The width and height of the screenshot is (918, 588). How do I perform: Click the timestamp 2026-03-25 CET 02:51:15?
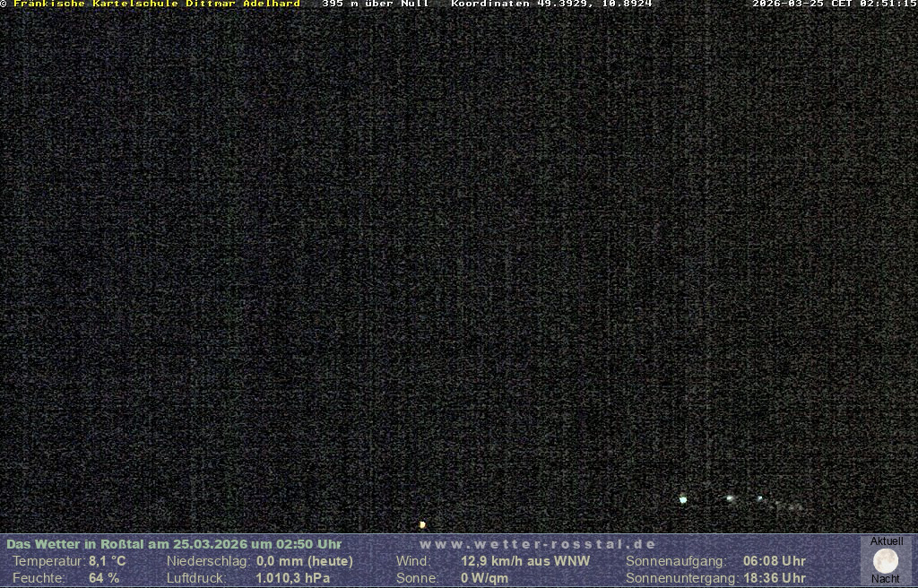click(834, 4)
